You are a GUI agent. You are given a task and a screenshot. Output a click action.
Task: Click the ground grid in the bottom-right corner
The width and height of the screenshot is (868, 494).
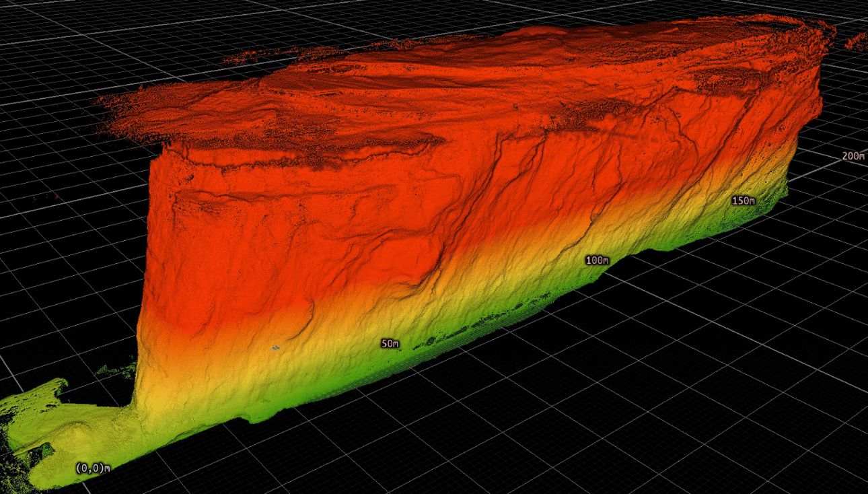[x=774, y=437]
